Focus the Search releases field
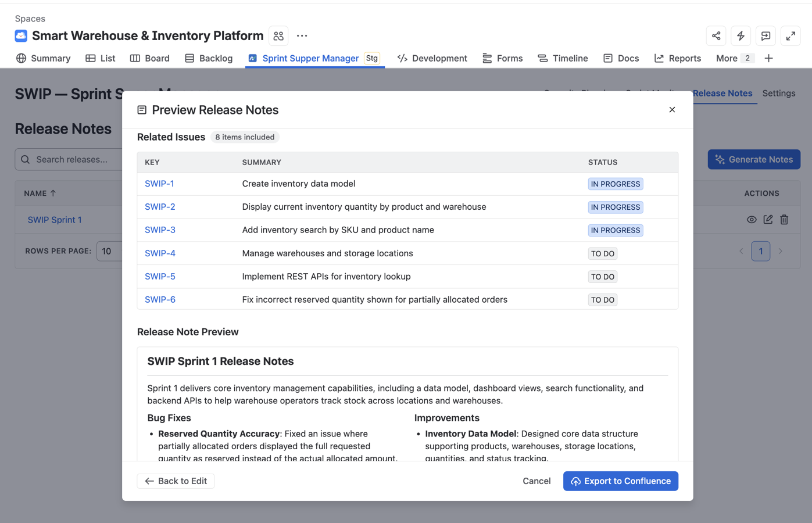 69,159
